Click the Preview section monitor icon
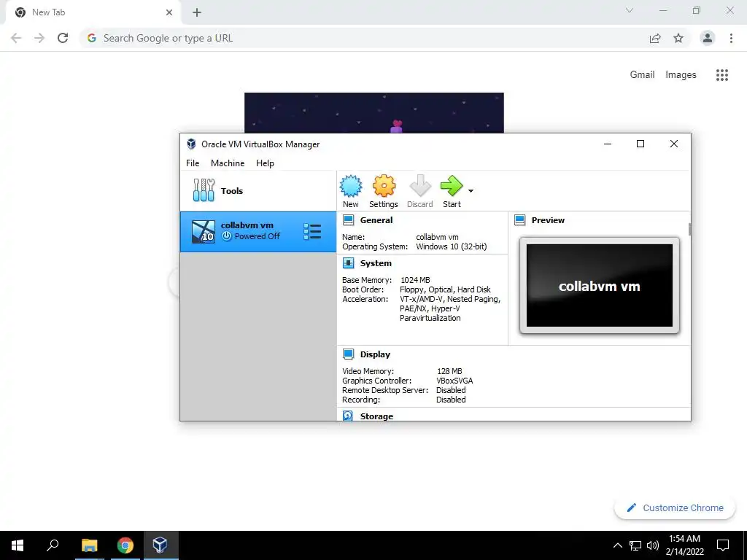Viewport: 747px width, 560px height. point(519,220)
